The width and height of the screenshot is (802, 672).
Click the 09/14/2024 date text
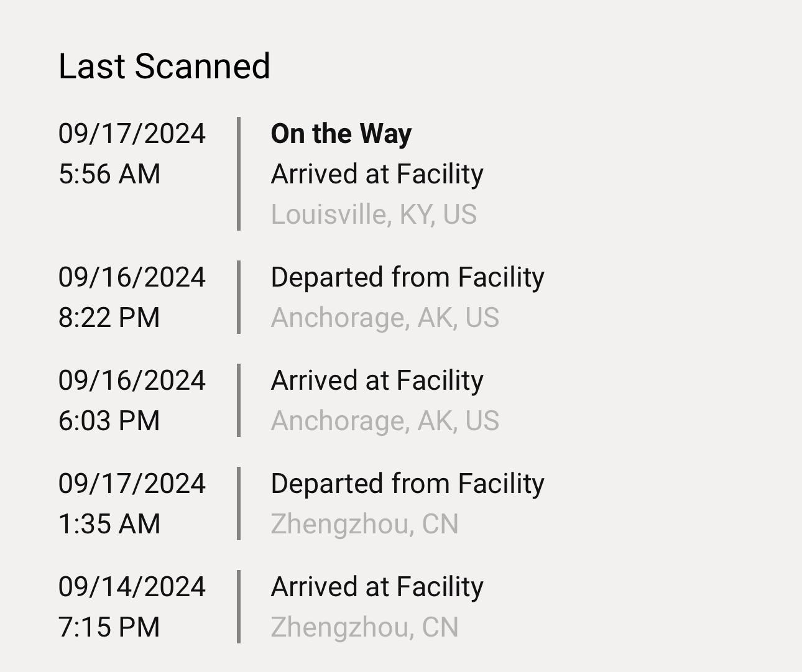(x=132, y=587)
